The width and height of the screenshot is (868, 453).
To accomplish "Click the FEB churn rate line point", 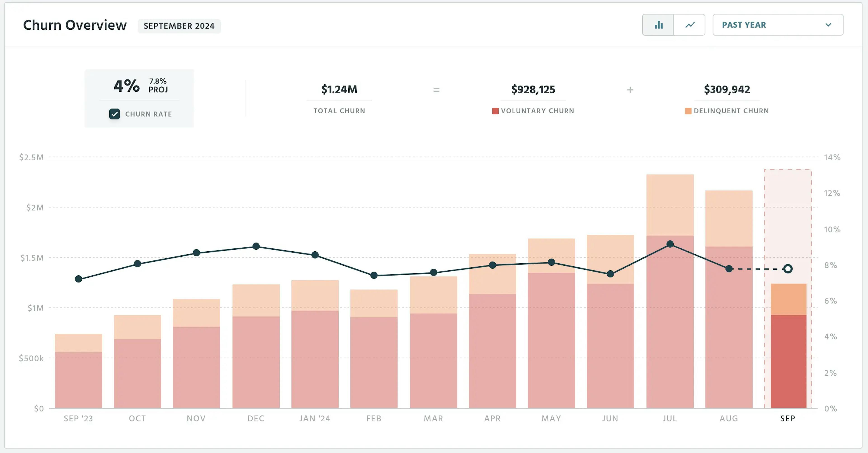I will click(x=374, y=275).
